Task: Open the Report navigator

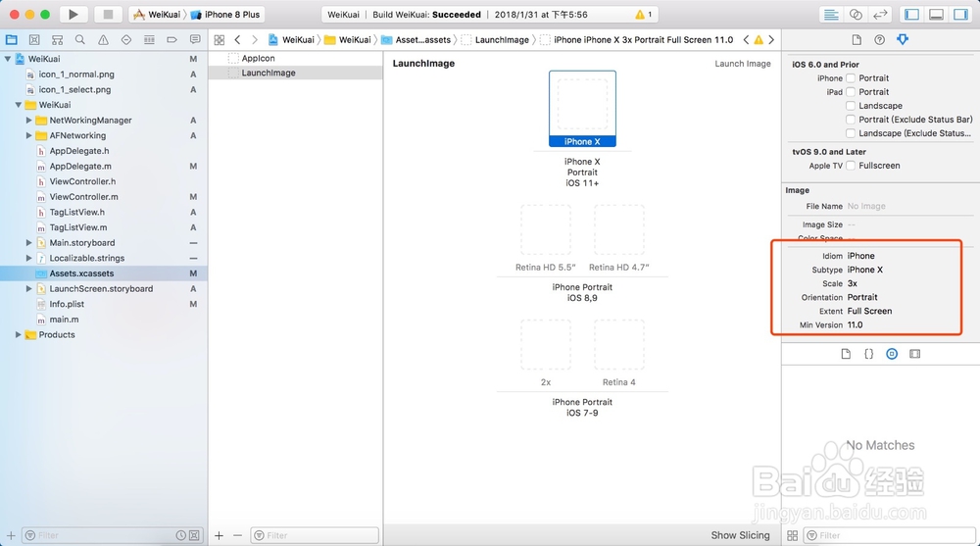Action: tap(195, 39)
